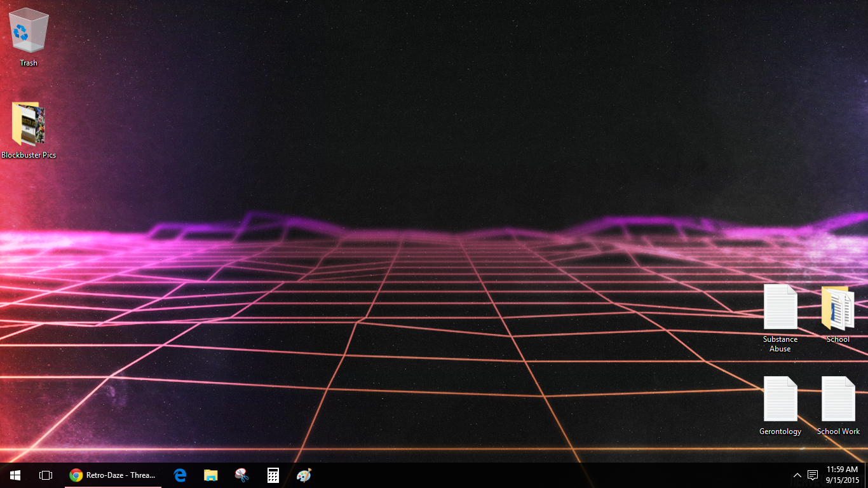Select the Substance Abuse document icon
This screenshot has height=488, width=868.
(x=780, y=307)
